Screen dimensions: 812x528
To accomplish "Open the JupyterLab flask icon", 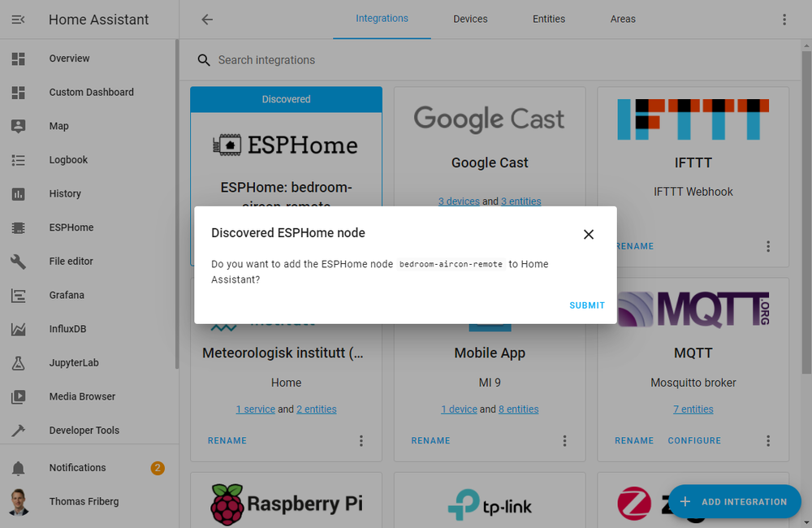I will 18,363.
